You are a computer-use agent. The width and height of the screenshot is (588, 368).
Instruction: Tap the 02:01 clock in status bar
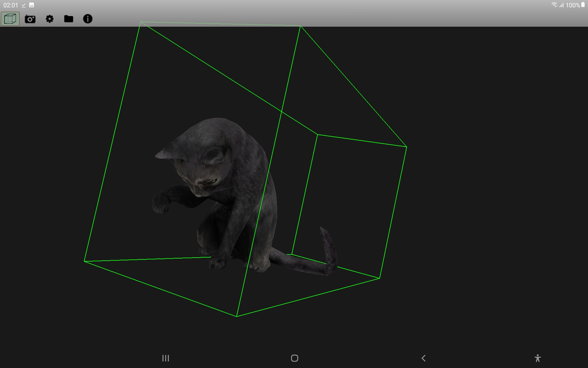click(10, 5)
